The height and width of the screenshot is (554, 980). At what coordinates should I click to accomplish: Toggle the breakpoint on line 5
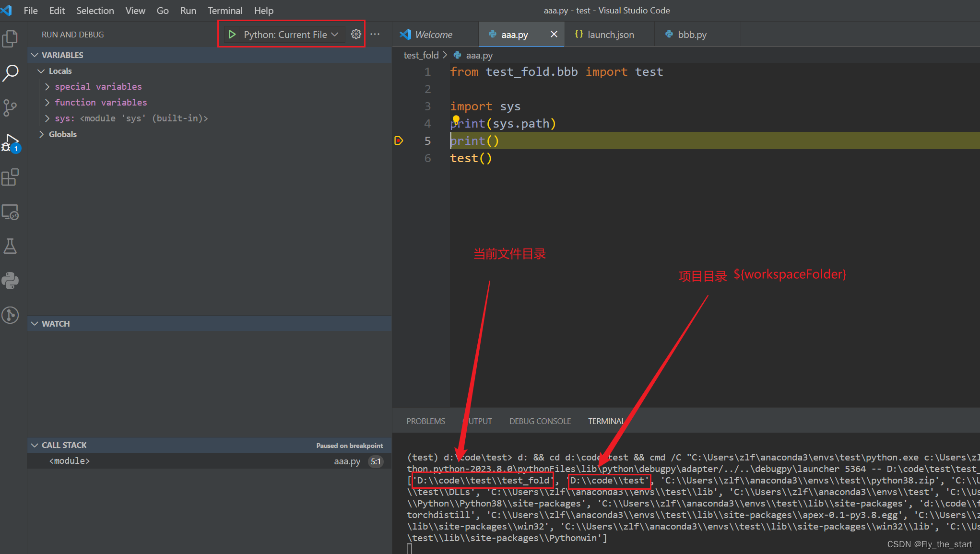click(x=399, y=141)
